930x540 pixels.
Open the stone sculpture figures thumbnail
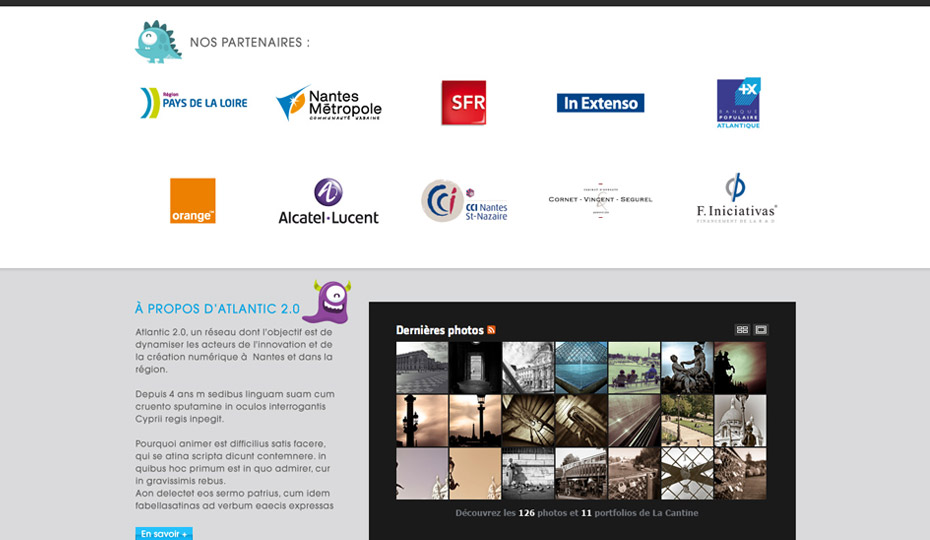[x=687, y=367]
